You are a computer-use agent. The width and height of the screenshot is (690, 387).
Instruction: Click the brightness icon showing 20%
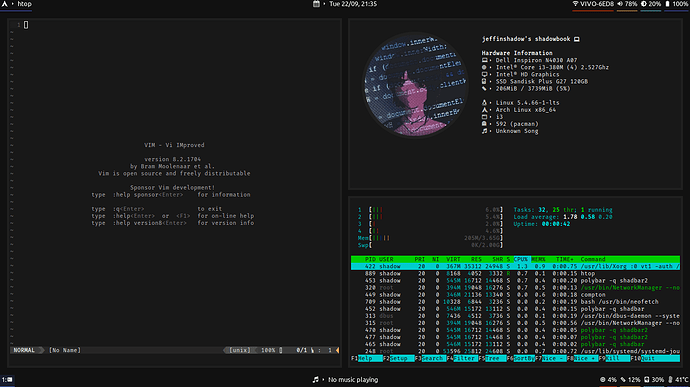click(x=644, y=4)
